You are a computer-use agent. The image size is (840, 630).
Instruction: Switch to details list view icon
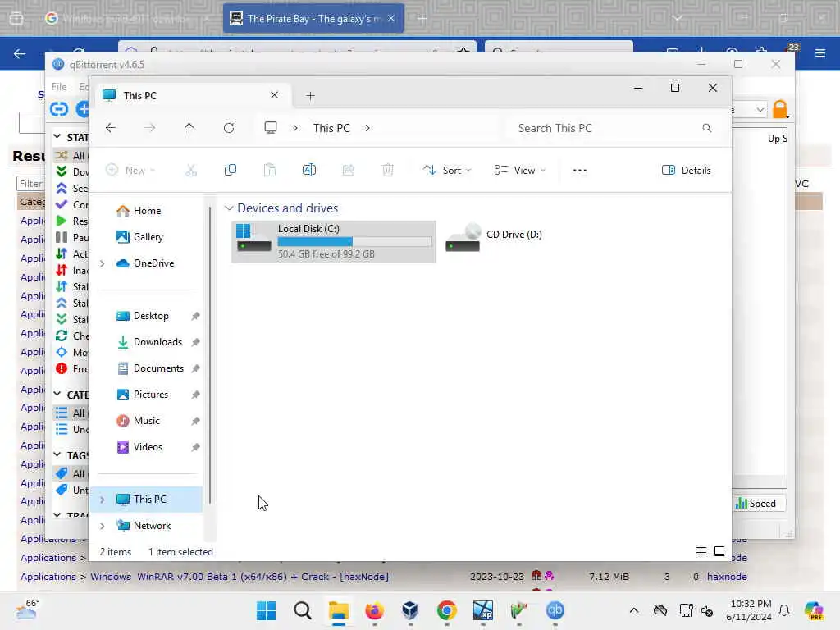[x=701, y=551]
